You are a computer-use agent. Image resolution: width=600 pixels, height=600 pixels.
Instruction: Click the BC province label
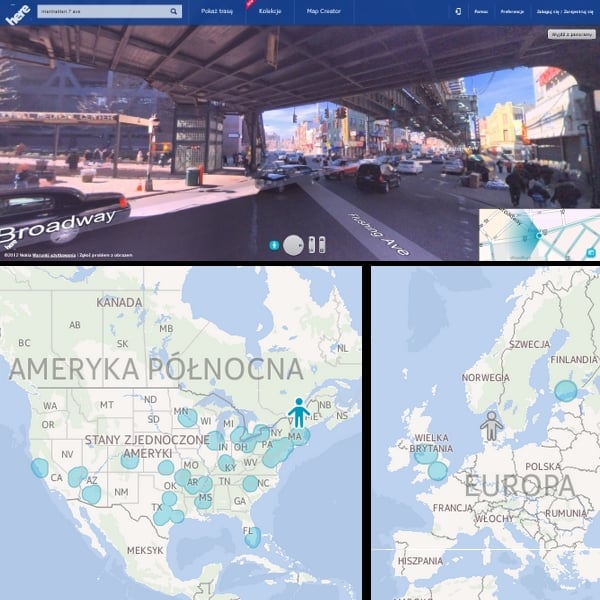click(24, 342)
